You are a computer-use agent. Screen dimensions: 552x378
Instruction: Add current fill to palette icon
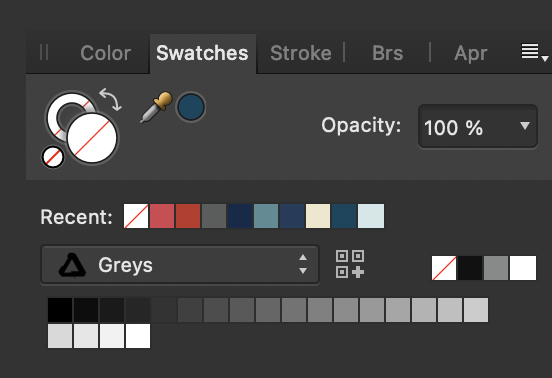350,264
